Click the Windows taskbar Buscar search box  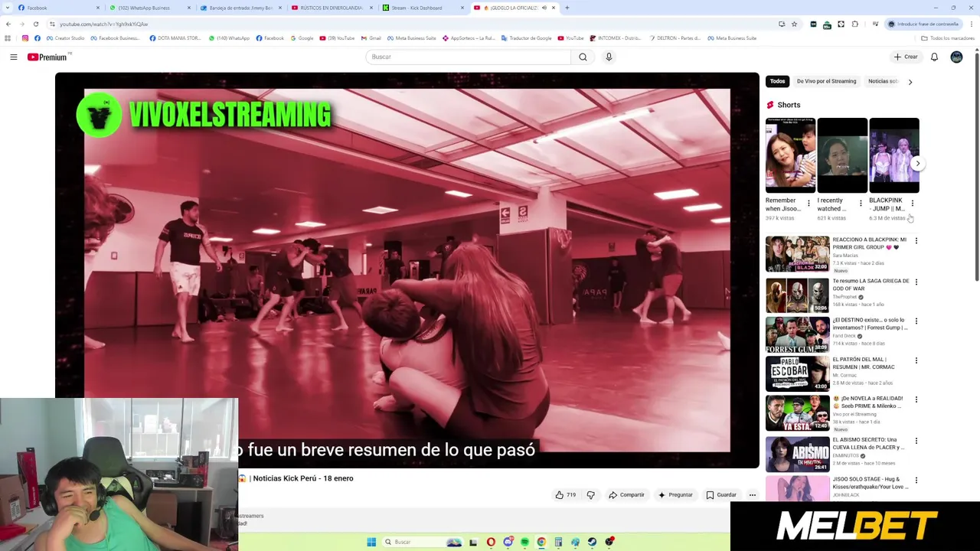pos(421,542)
